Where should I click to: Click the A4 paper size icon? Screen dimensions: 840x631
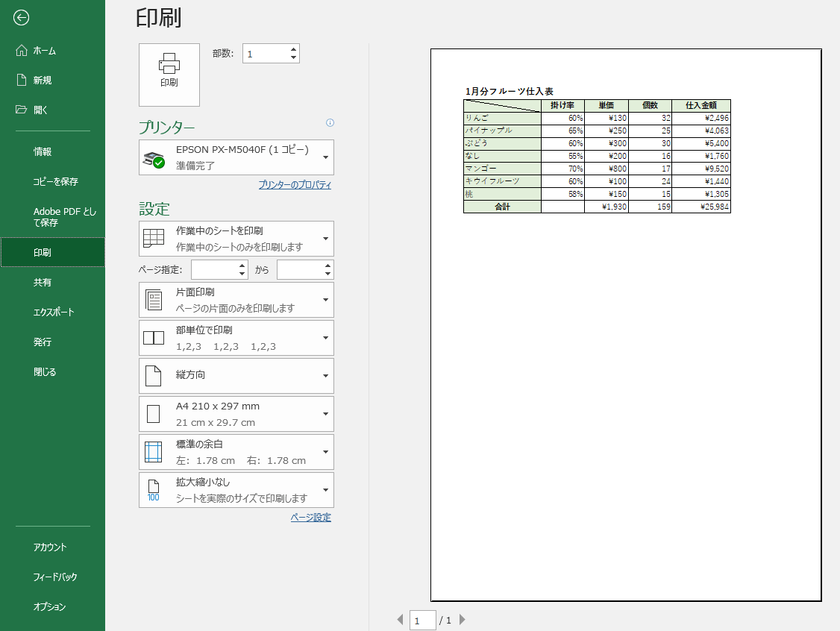pos(154,414)
